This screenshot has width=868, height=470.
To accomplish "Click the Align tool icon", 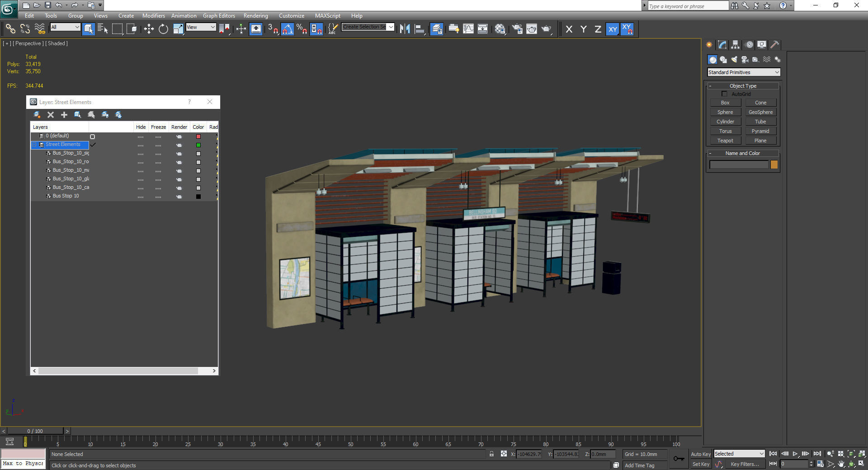I will (420, 29).
